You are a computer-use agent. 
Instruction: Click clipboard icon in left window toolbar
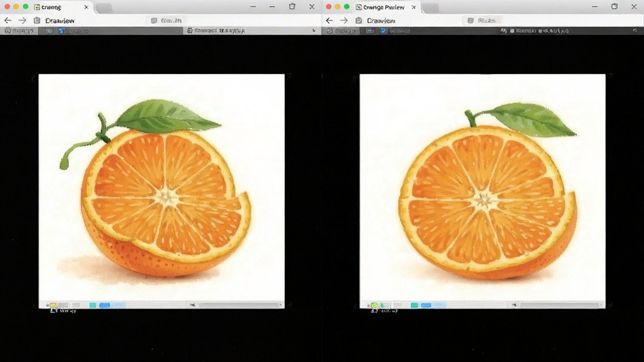[x=37, y=20]
